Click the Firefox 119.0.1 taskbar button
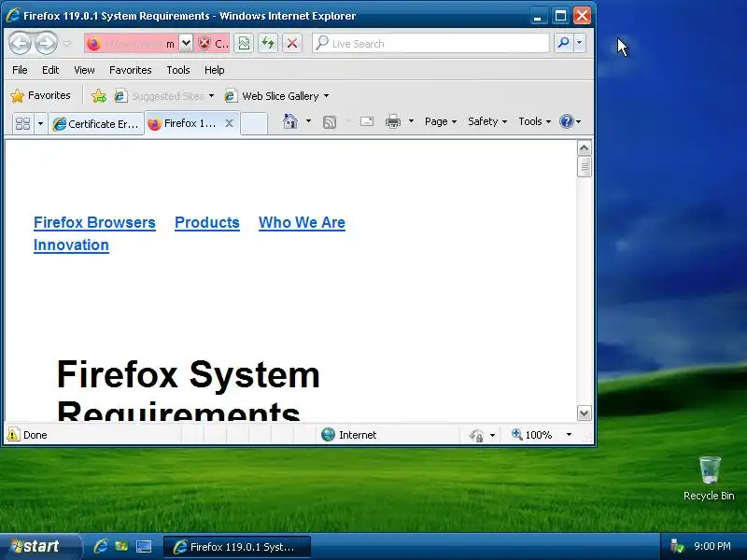This screenshot has width=747, height=560. click(237, 547)
